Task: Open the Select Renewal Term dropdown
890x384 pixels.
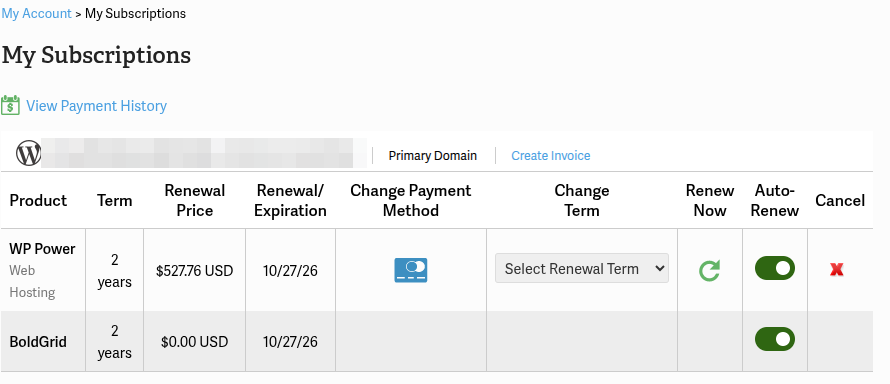Action: [582, 268]
